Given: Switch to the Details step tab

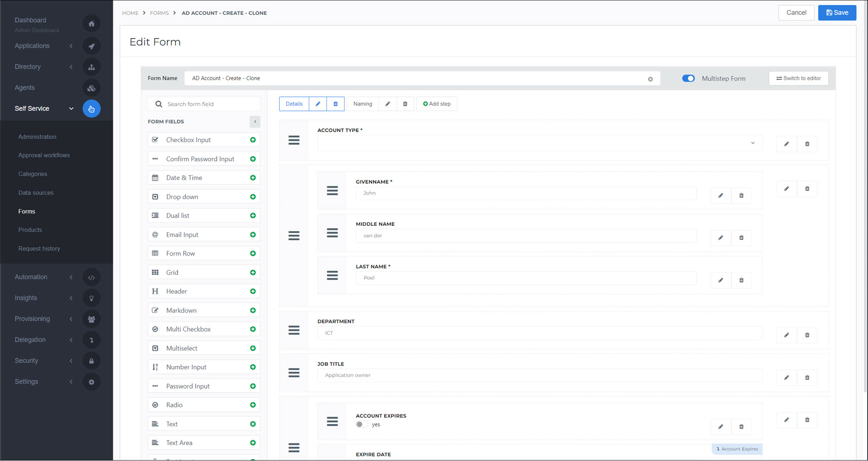Looking at the screenshot, I should (294, 104).
